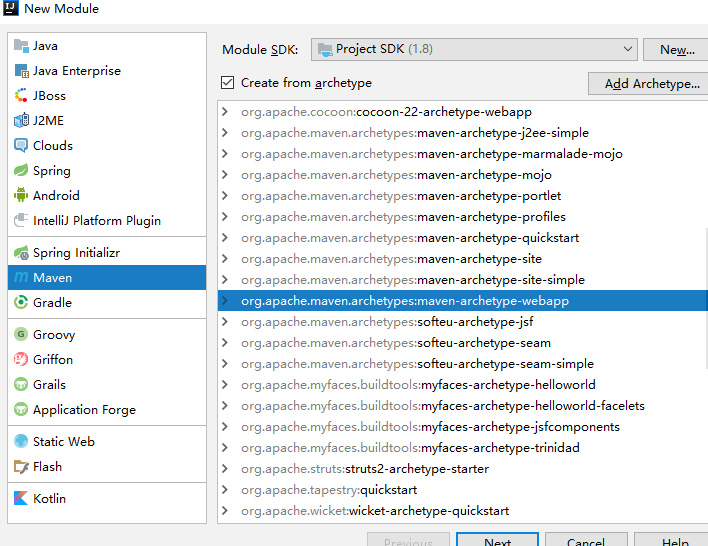Image resolution: width=708 pixels, height=546 pixels.
Task: Select myfaces-archetype-helloworld-facelets archetype
Action: click(x=462, y=406)
